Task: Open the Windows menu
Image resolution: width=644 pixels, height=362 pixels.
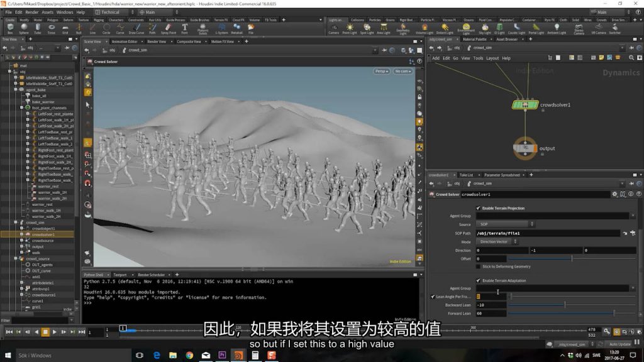Action: (x=65, y=13)
